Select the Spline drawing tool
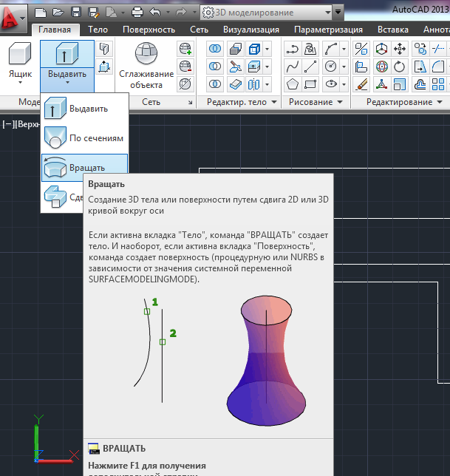Screen dimensions: 450x476 tap(293, 67)
